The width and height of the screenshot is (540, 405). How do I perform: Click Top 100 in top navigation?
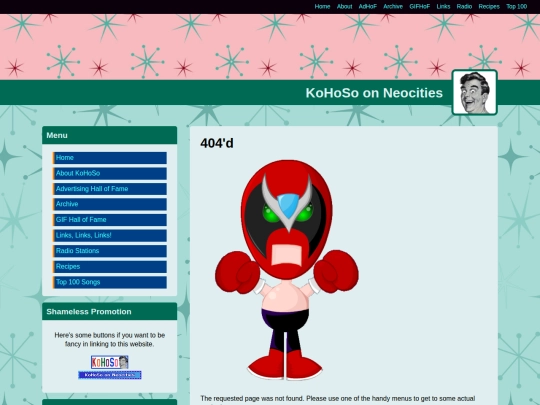click(517, 7)
